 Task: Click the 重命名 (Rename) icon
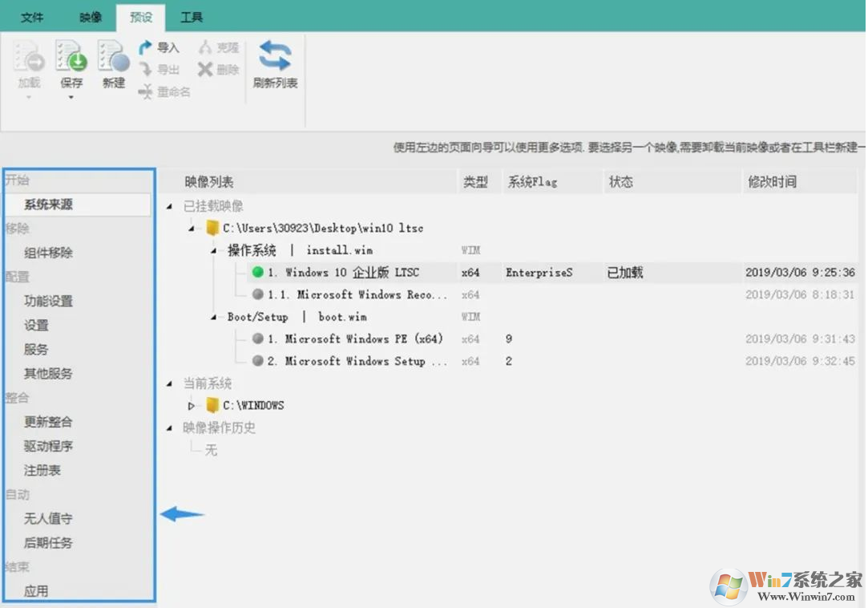point(146,92)
